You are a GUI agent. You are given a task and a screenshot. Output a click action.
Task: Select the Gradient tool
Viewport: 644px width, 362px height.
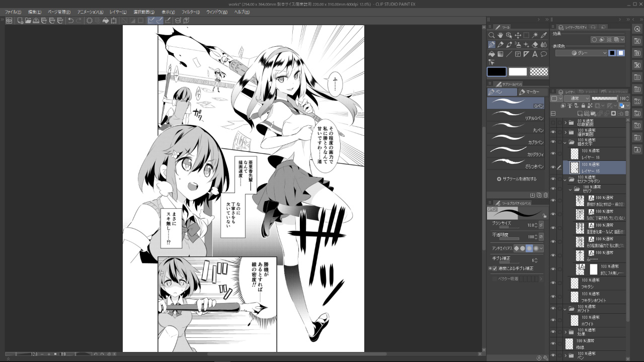point(500,54)
